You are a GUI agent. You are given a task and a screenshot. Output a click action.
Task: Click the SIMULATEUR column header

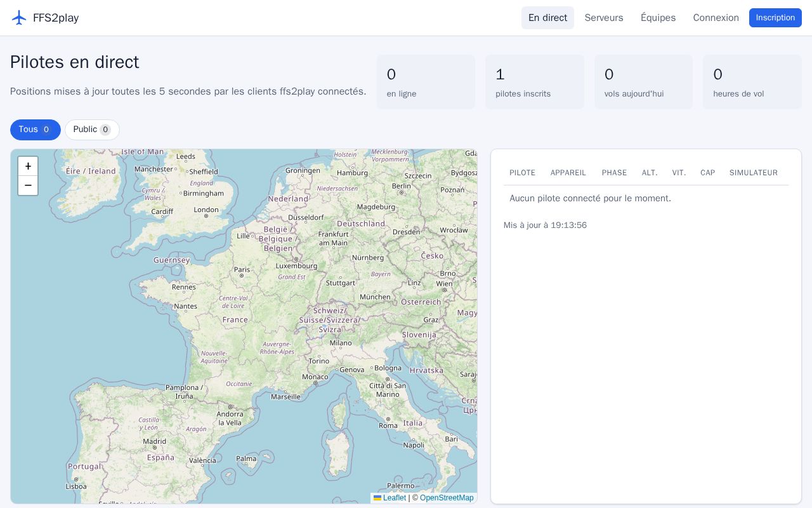754,173
